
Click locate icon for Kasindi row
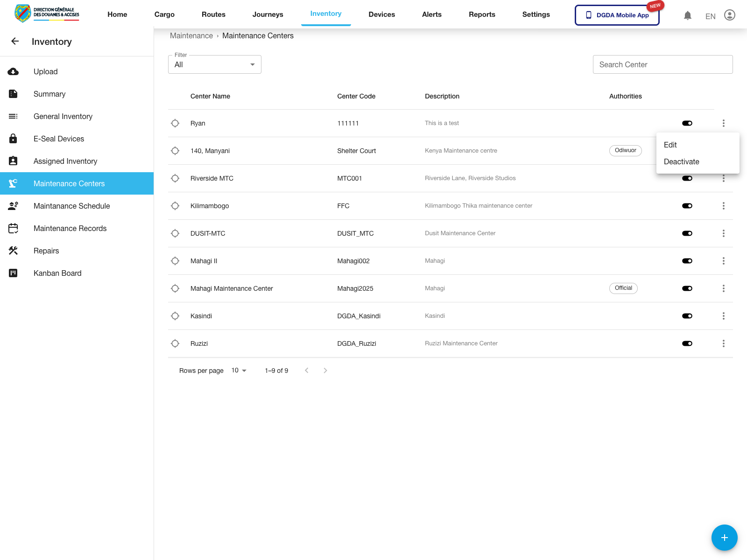point(175,316)
